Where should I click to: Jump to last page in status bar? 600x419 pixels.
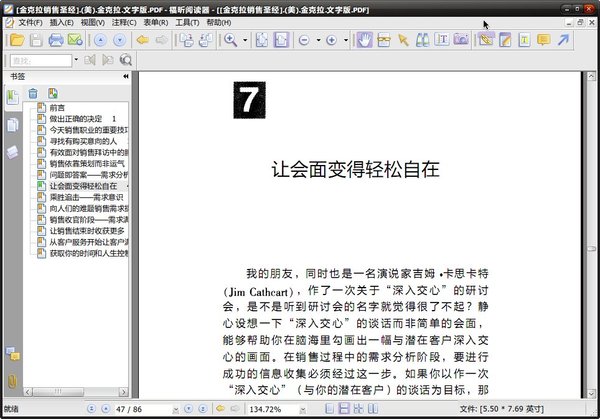click(203, 409)
